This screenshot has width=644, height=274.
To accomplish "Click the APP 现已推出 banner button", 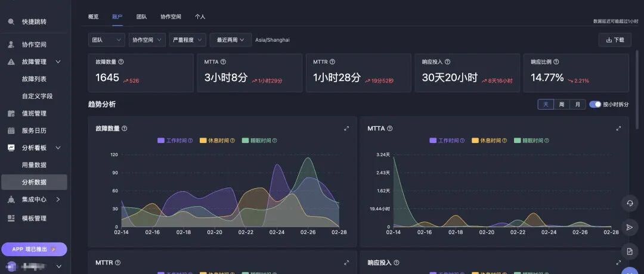I will point(34,249).
